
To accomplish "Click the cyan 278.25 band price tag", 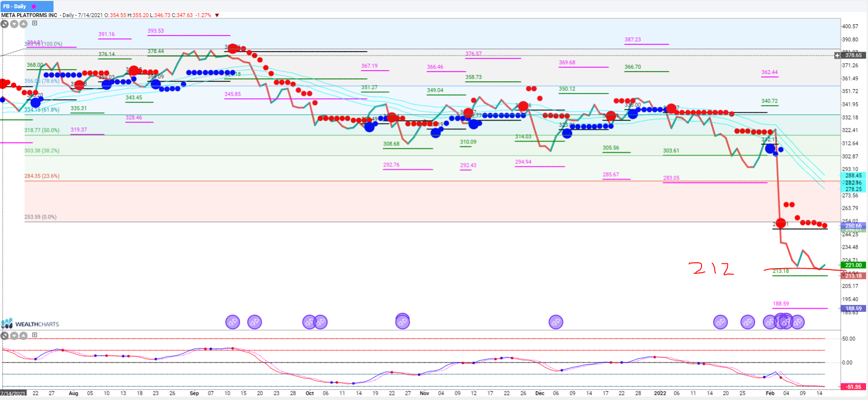I will 853,189.
